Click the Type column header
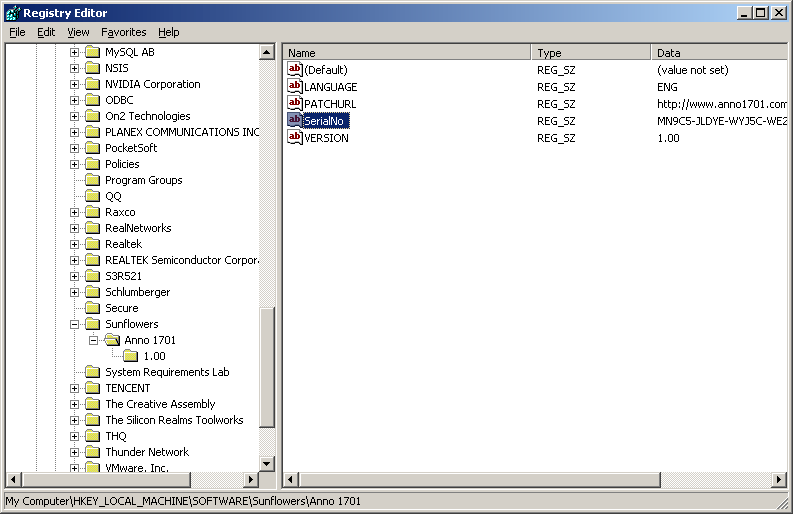 click(x=590, y=52)
